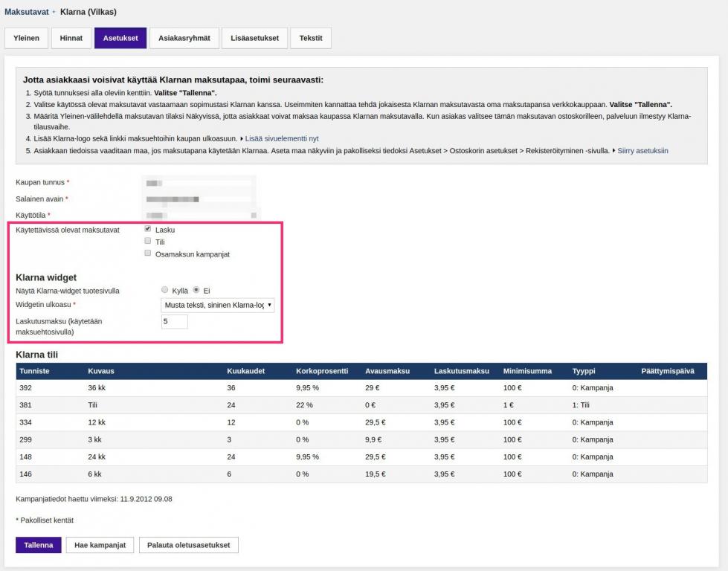This screenshot has width=728, height=571.
Task: Click the '36 kk' description cell
Action: click(x=97, y=387)
